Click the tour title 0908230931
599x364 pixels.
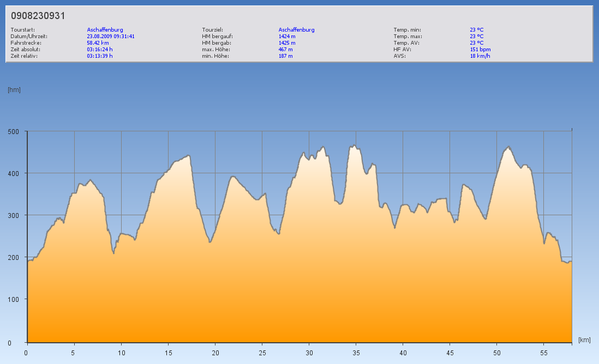[x=38, y=16]
